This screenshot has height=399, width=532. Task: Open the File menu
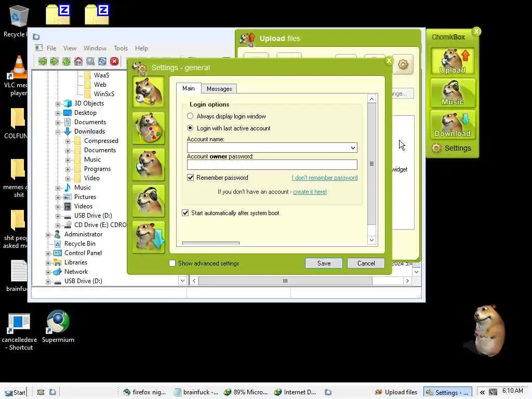pyautogui.click(x=51, y=48)
